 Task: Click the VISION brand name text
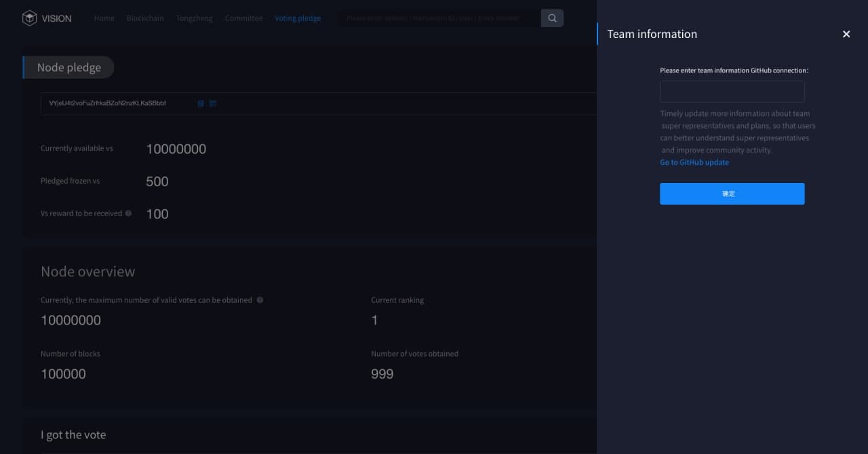point(56,18)
